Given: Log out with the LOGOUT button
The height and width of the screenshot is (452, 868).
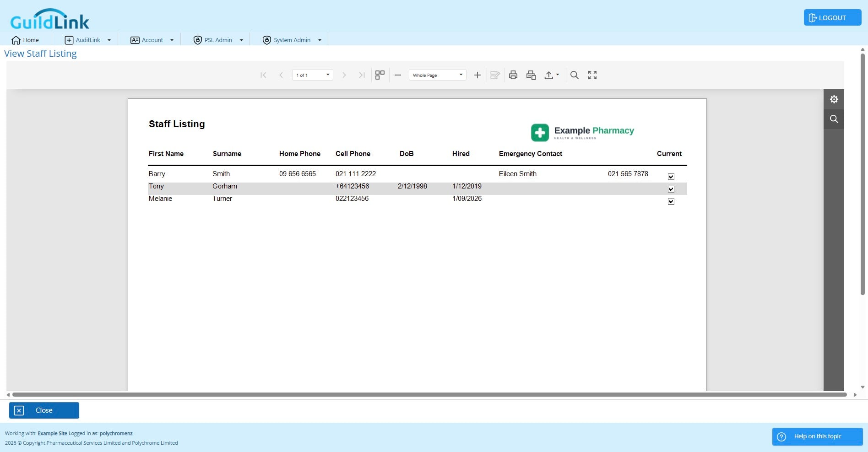Looking at the screenshot, I should (x=832, y=18).
